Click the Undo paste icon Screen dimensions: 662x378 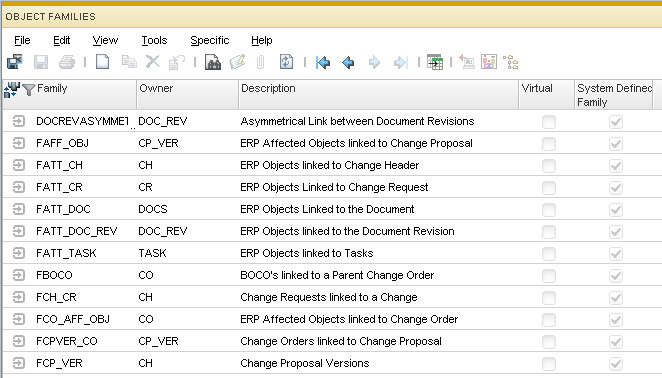[177, 62]
